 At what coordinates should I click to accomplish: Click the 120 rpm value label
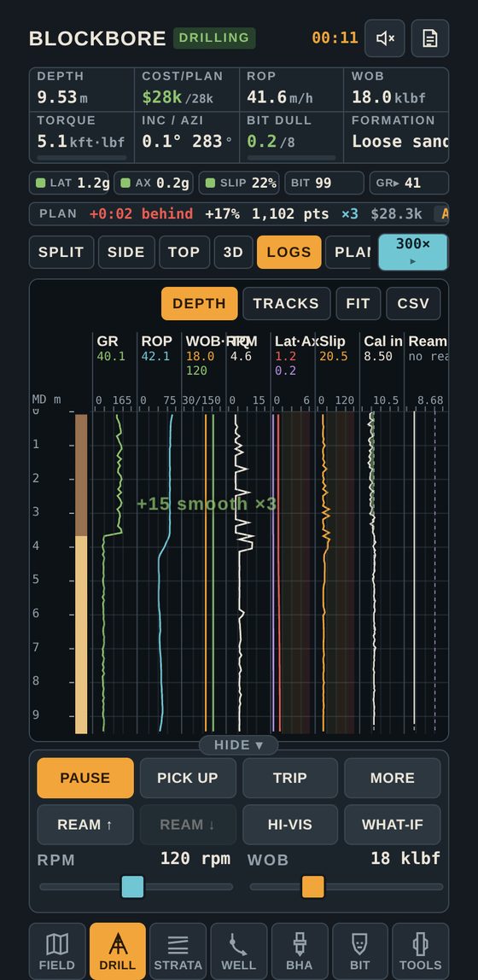(195, 858)
